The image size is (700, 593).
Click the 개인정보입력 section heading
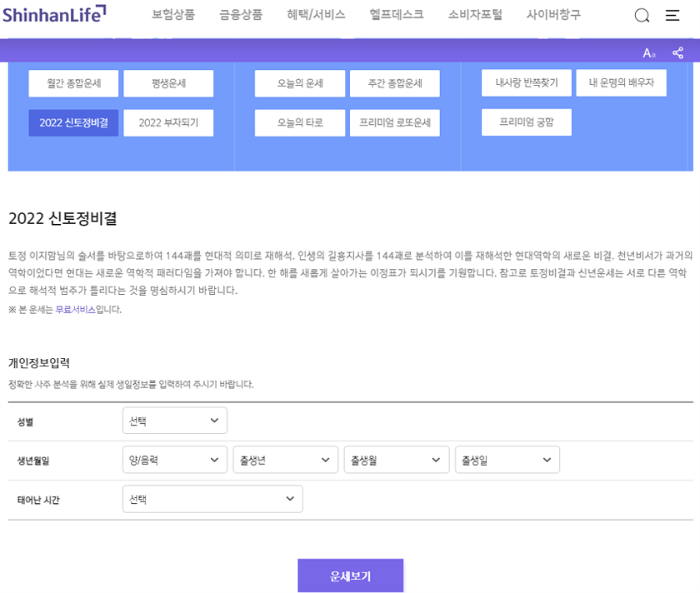coord(39,363)
